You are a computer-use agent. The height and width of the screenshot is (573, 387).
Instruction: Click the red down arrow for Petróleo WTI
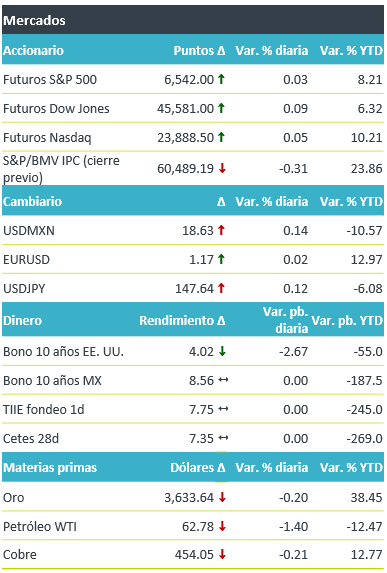tap(222, 526)
